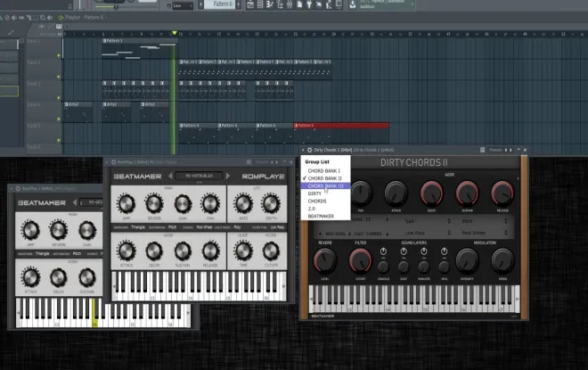588x370 pixels.
Task: Go to next Neo-Soul & Jazz Chords preset
Action: [x=388, y=234]
